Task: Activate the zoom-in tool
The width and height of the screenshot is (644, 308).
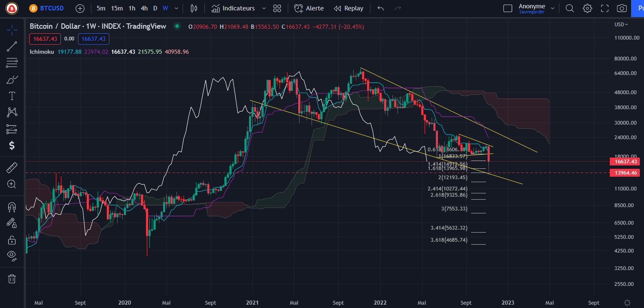Action: point(12,184)
